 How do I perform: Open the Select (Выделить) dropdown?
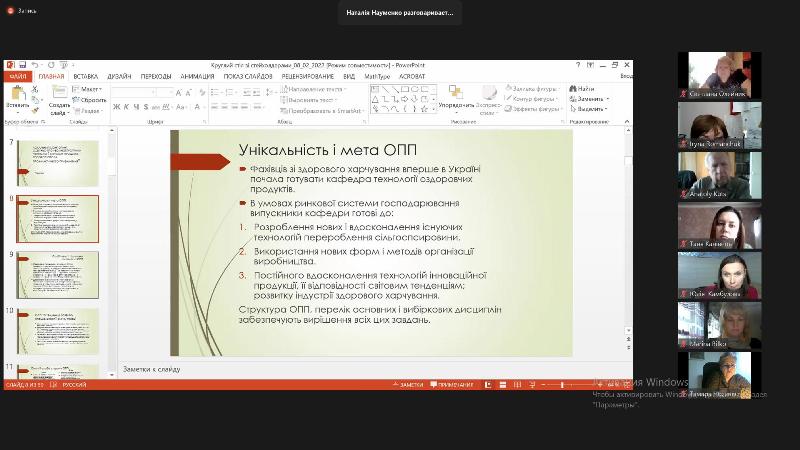[590, 109]
